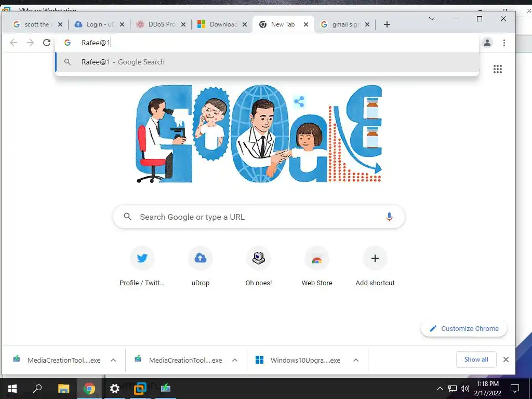Open the uDrop shortcut
Image resolution: width=532 pixels, height=399 pixels.
(x=201, y=267)
